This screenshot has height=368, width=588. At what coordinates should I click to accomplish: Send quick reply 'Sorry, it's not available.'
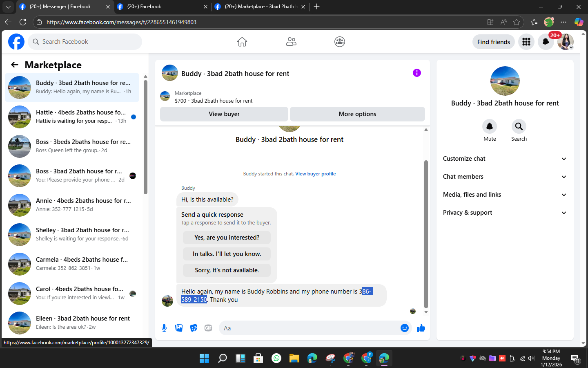click(x=227, y=270)
